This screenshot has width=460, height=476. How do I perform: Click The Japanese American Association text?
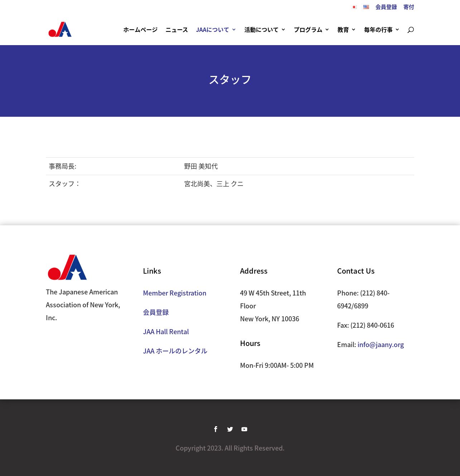coord(83,305)
